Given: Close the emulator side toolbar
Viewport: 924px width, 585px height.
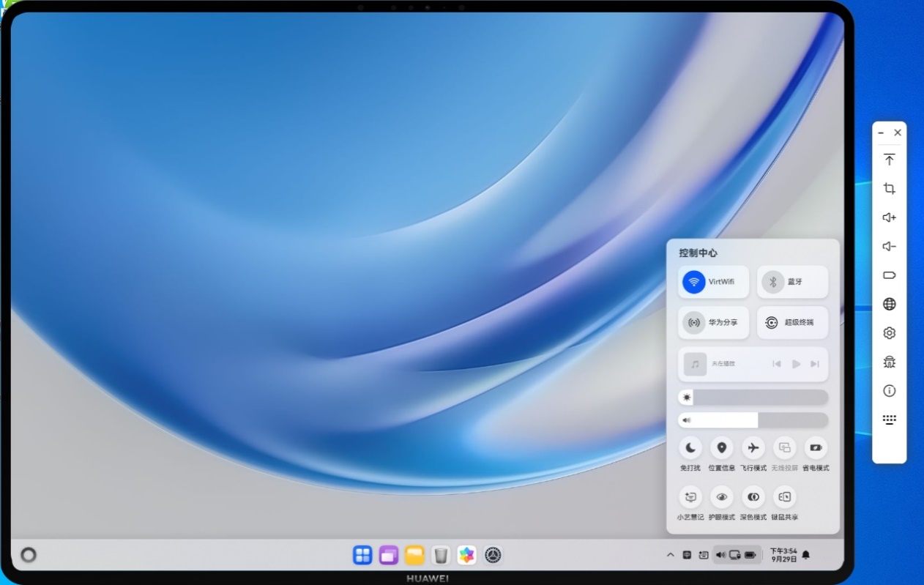Looking at the screenshot, I should point(898,133).
